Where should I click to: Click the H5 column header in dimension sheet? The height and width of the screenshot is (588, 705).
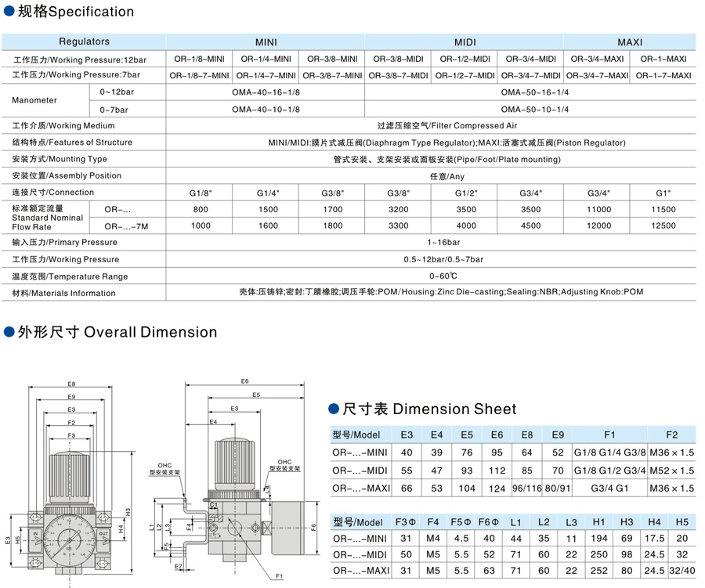click(681, 522)
